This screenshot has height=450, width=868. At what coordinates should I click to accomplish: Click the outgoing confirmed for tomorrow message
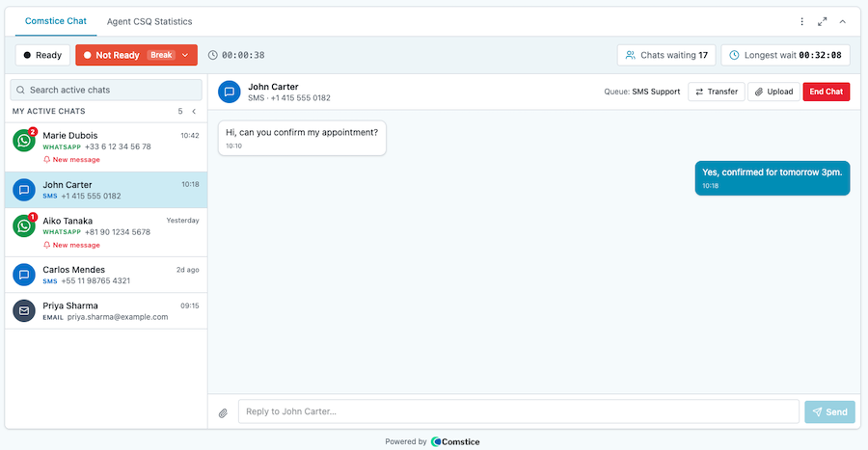(773, 178)
